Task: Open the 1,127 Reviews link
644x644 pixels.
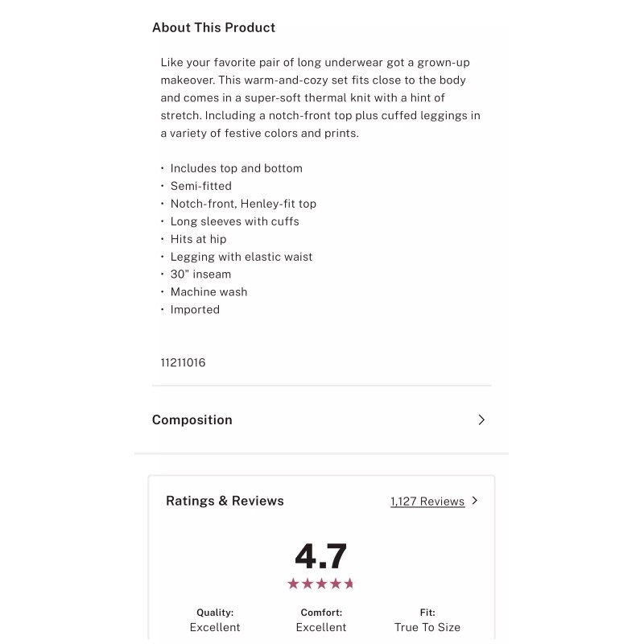Action: click(427, 502)
